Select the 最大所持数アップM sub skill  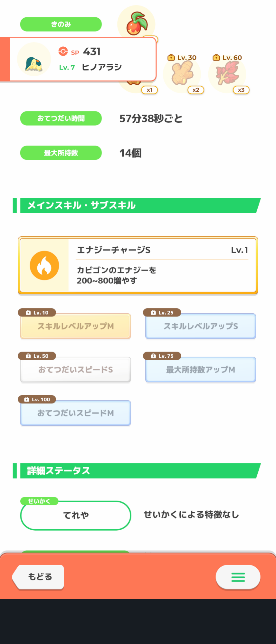tap(201, 370)
